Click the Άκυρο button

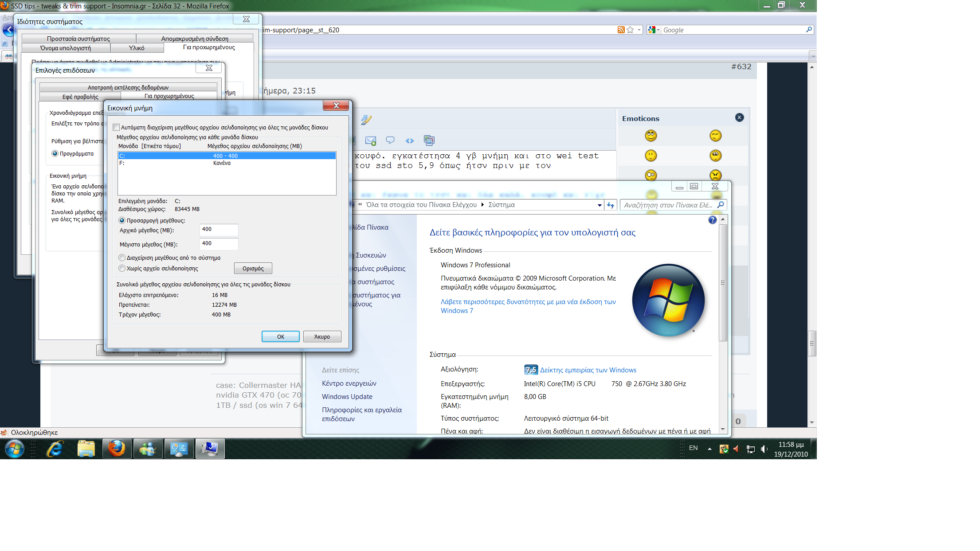coord(322,336)
